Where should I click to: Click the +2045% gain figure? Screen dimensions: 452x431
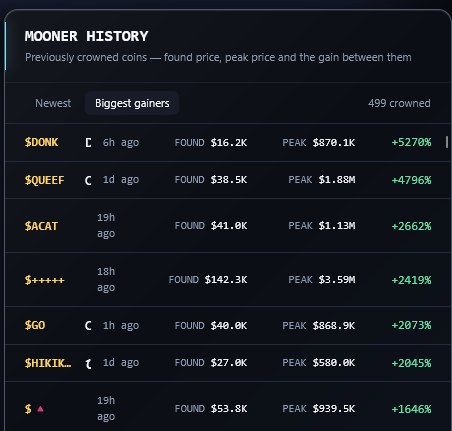[411, 363]
